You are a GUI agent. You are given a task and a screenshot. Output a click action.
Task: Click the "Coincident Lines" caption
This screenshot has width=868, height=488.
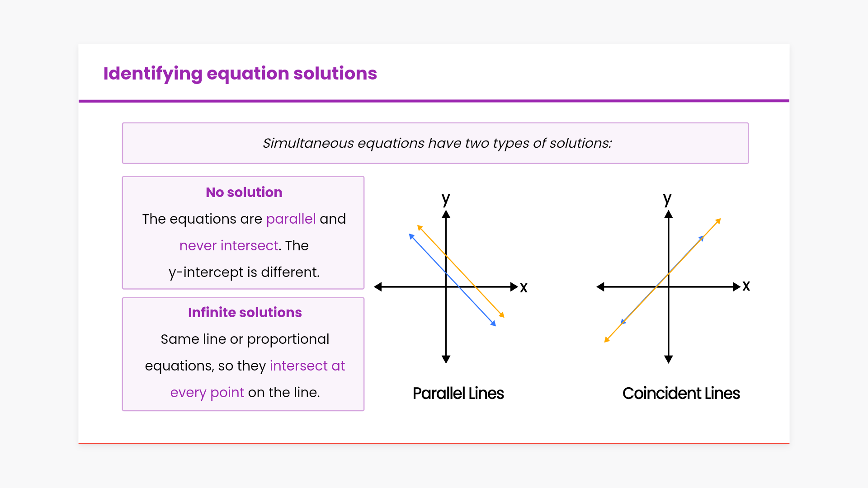[681, 394]
